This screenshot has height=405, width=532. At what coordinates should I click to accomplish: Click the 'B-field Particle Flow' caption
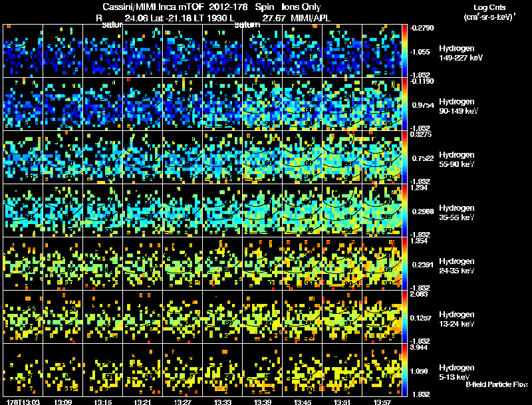497,384
